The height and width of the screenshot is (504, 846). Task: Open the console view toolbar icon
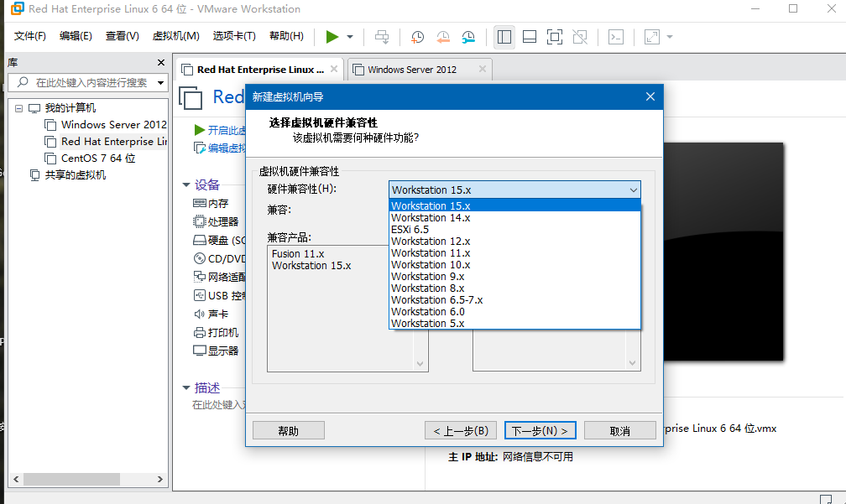tap(616, 37)
